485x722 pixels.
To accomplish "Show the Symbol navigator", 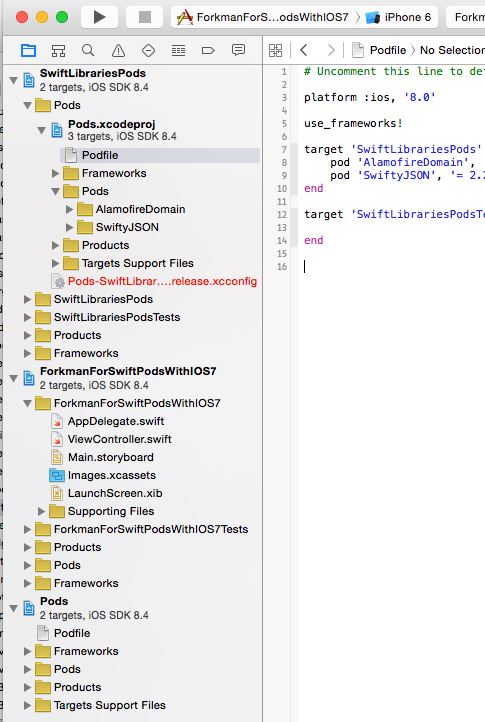I will 58,50.
